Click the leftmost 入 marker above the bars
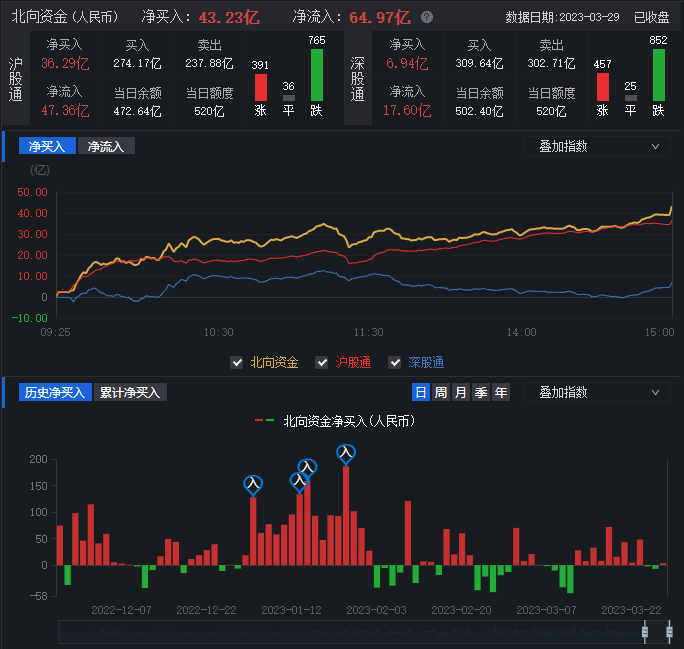The image size is (684, 649). coord(253,484)
